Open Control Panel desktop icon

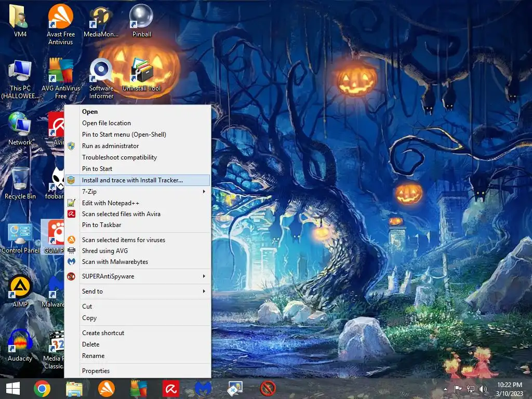20,237
